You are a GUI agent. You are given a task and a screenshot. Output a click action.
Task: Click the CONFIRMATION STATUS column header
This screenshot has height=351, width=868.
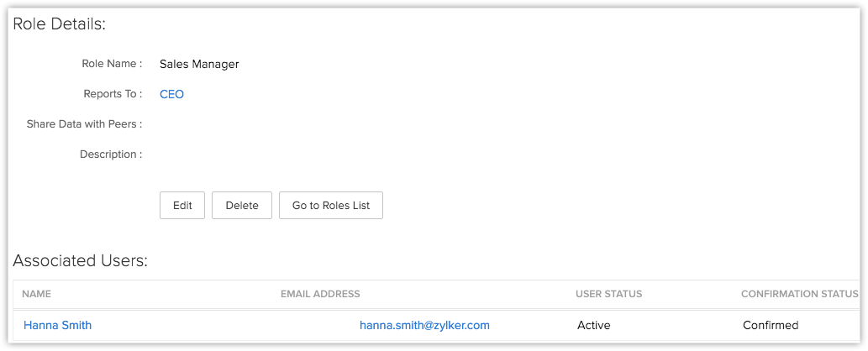point(799,294)
